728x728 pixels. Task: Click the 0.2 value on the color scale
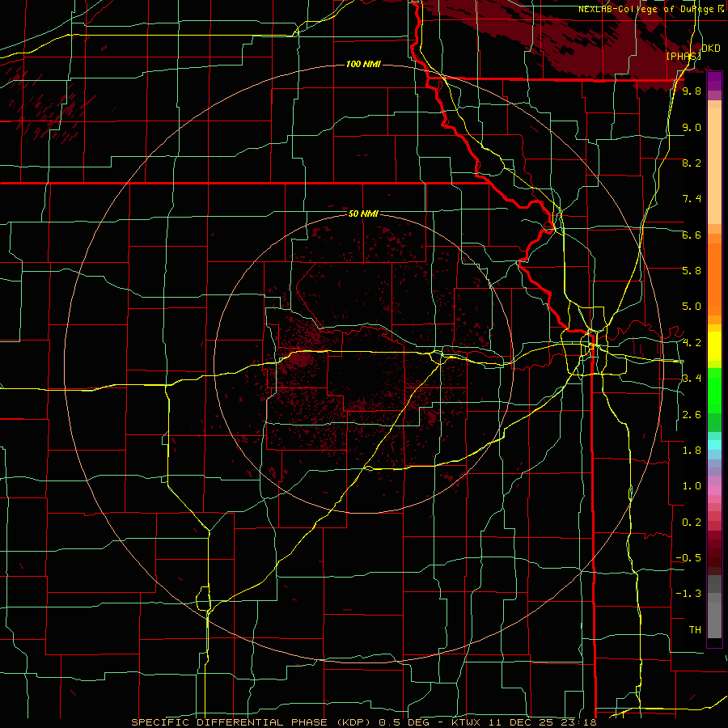click(x=692, y=523)
